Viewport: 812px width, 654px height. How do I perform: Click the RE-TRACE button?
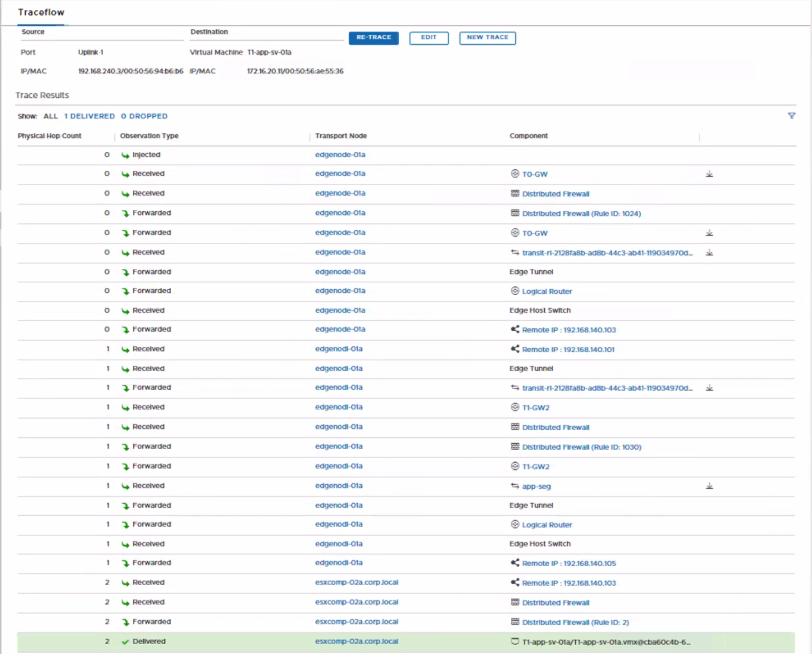(x=373, y=38)
